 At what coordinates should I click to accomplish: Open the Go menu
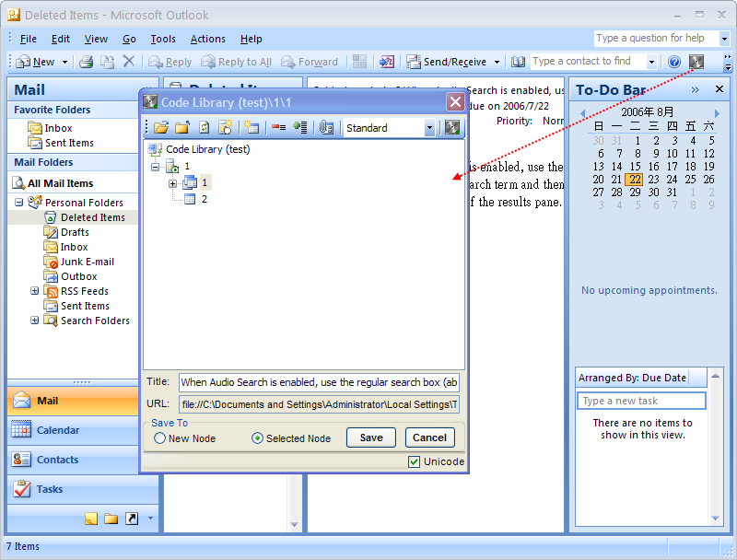tap(129, 39)
